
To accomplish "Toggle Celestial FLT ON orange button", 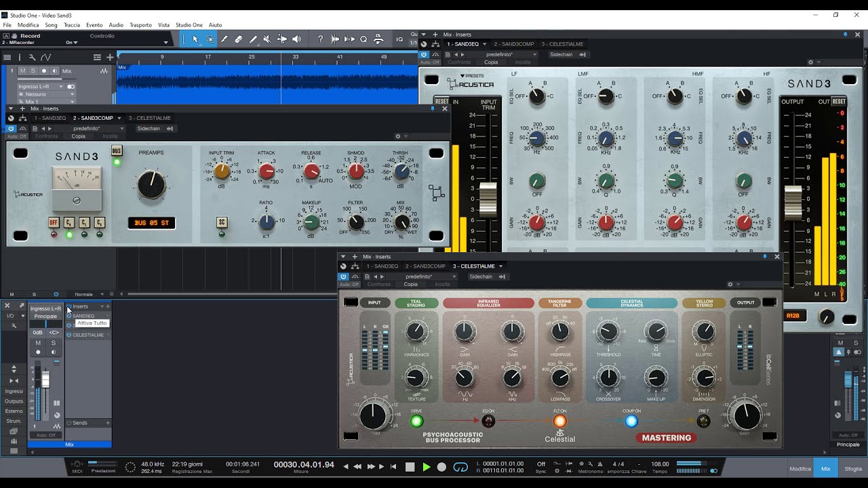I will coord(559,421).
